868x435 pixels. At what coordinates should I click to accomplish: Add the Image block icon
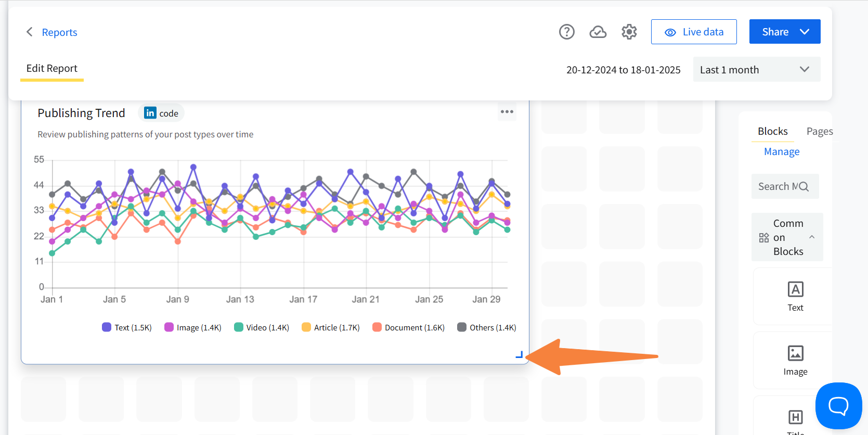coord(795,353)
